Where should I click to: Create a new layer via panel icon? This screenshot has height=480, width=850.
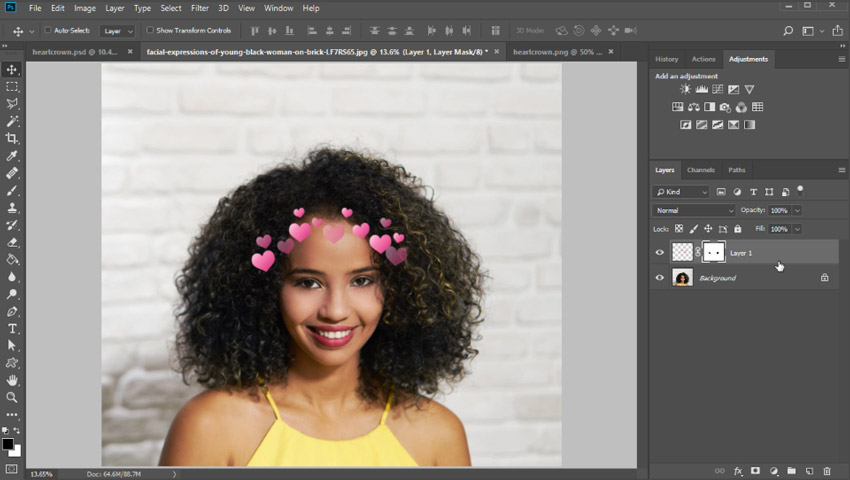coord(809,470)
